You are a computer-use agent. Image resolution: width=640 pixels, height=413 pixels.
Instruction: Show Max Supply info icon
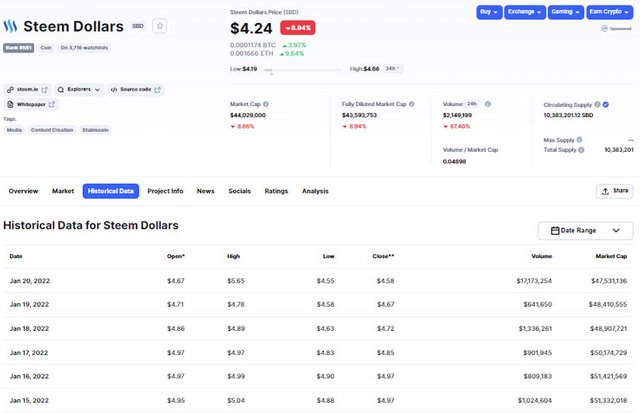[579, 140]
